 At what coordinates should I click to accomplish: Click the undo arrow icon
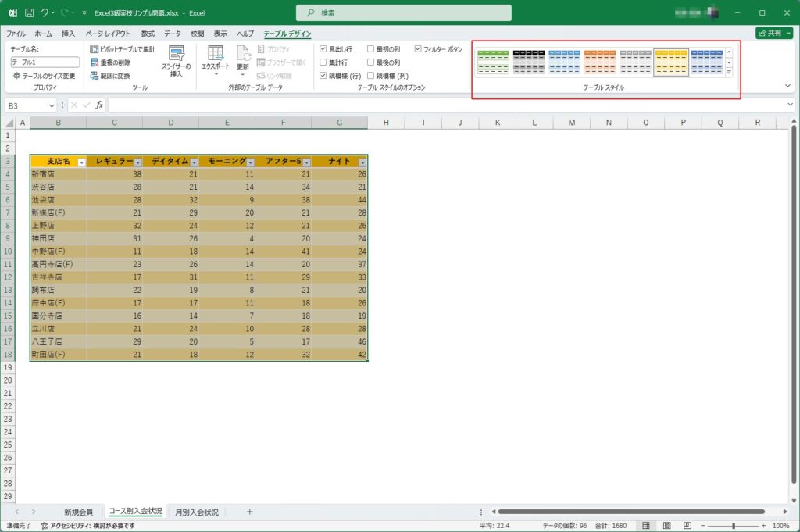tap(46, 13)
